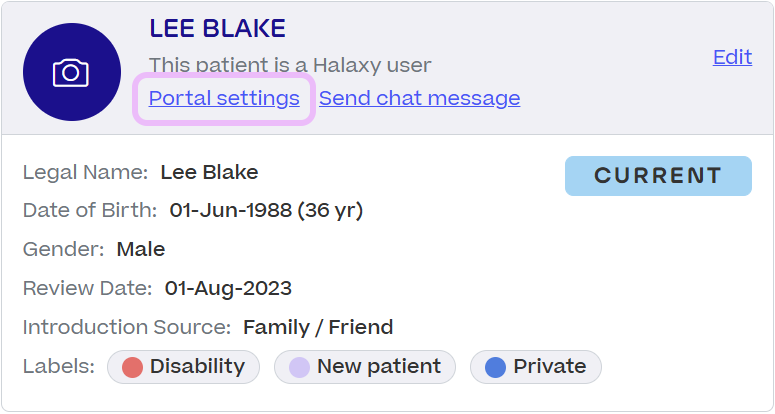775x414 pixels.
Task: Click the Family / Friend introduction source
Action: tap(318, 327)
